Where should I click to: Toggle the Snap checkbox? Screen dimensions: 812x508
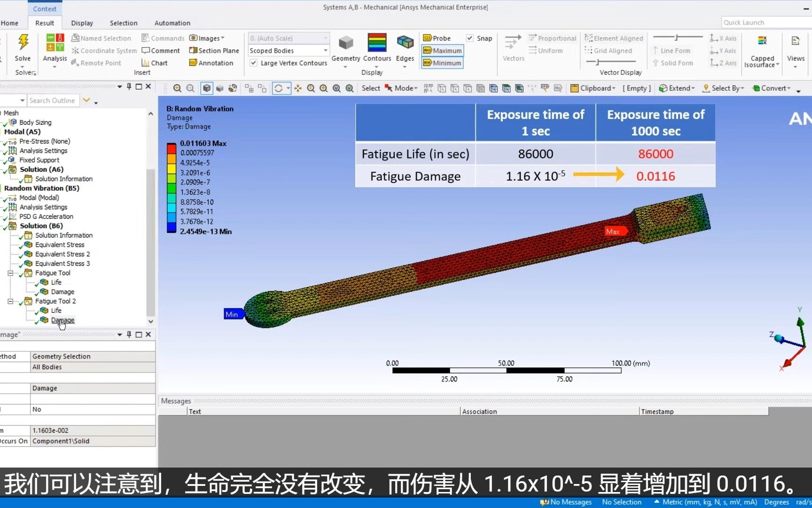click(x=469, y=38)
